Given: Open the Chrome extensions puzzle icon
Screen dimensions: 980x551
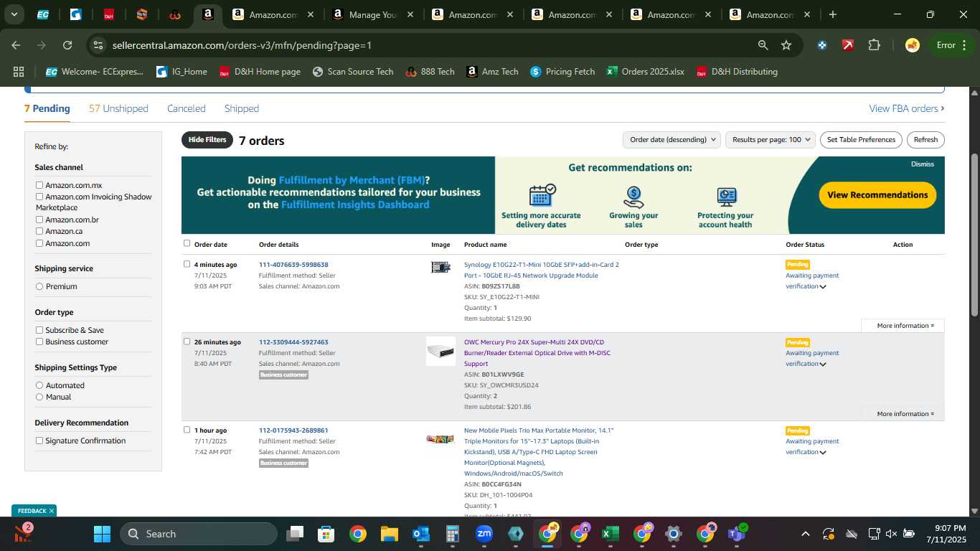Looking at the screenshot, I should (x=874, y=45).
